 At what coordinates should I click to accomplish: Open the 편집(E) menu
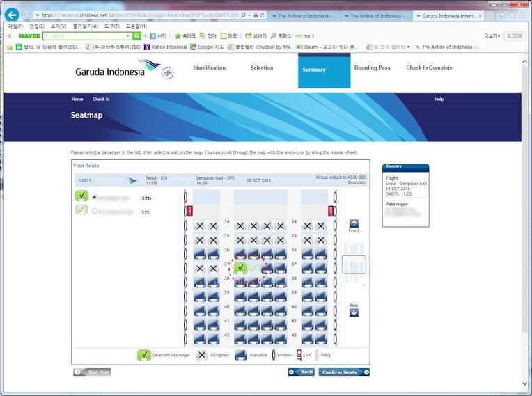coord(37,26)
